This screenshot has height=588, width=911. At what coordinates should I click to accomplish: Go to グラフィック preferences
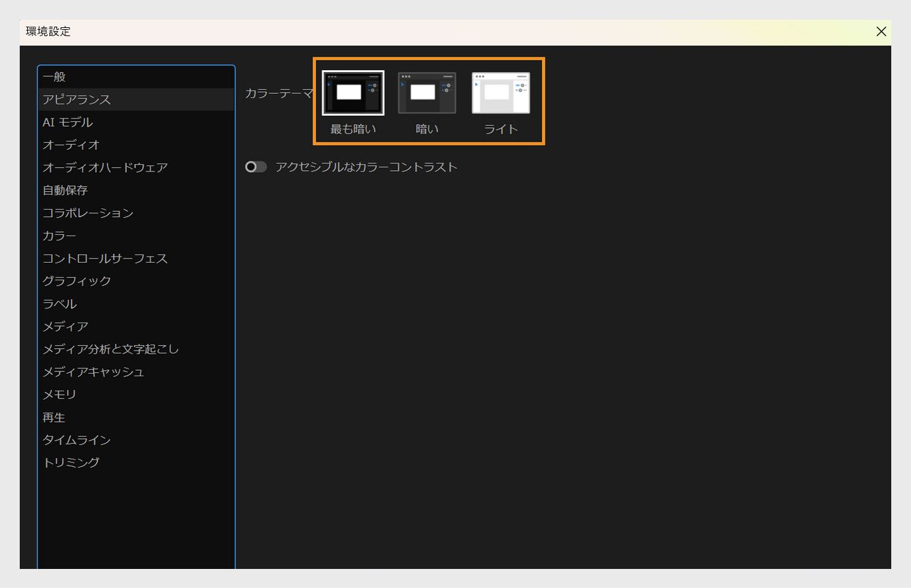pos(136,281)
